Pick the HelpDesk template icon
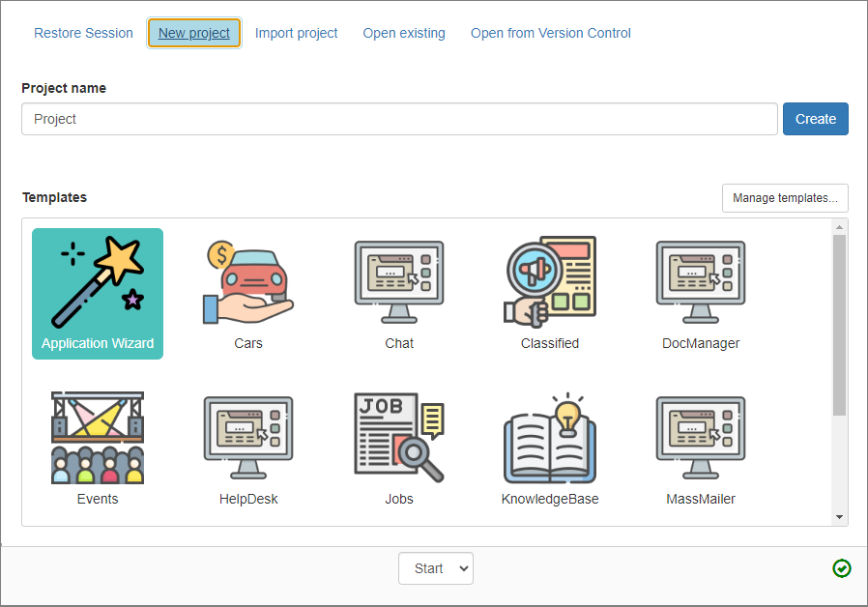The height and width of the screenshot is (607, 868). (248, 438)
